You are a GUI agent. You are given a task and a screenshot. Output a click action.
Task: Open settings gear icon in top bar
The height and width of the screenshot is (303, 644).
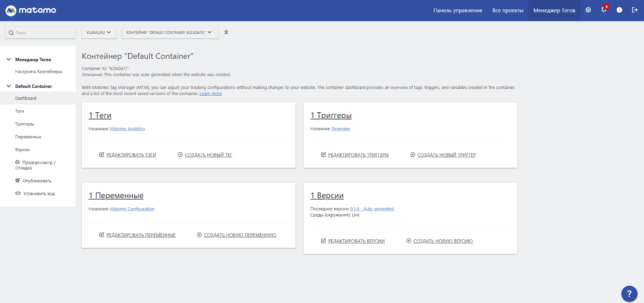coord(588,10)
